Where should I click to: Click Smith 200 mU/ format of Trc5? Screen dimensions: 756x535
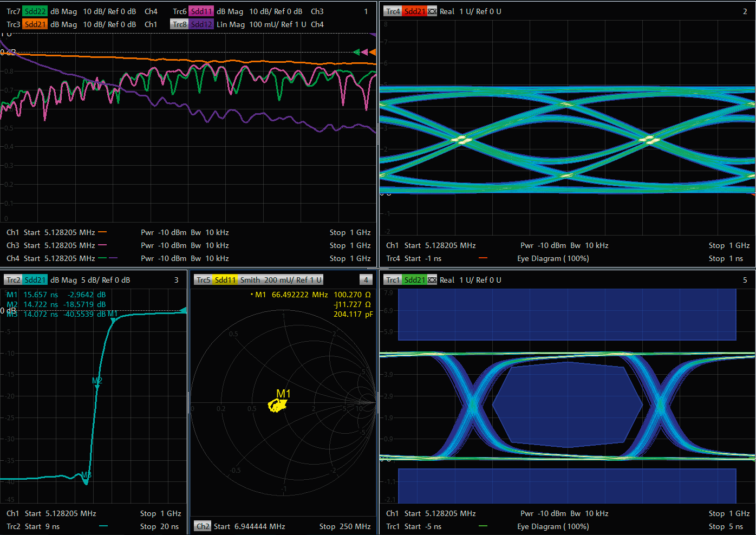[x=281, y=280]
